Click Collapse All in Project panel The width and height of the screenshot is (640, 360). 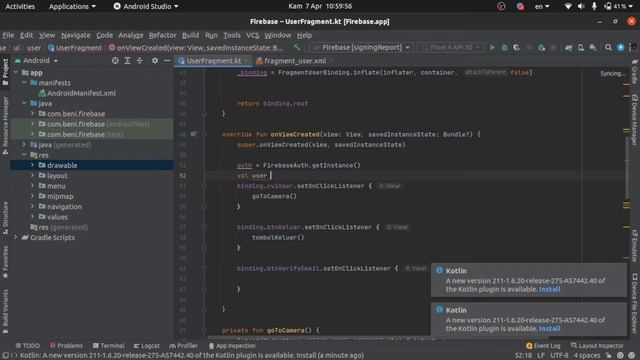pos(140,60)
